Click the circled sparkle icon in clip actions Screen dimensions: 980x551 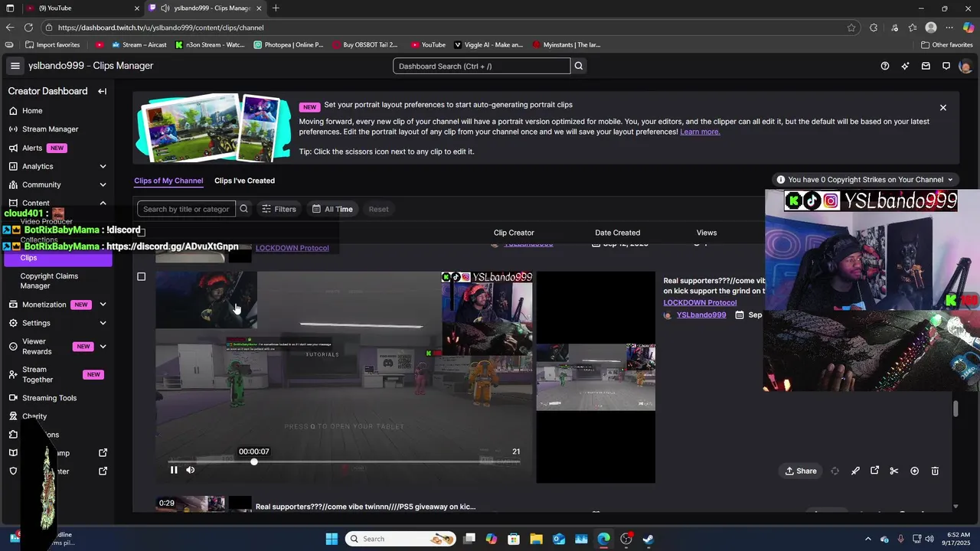point(914,471)
